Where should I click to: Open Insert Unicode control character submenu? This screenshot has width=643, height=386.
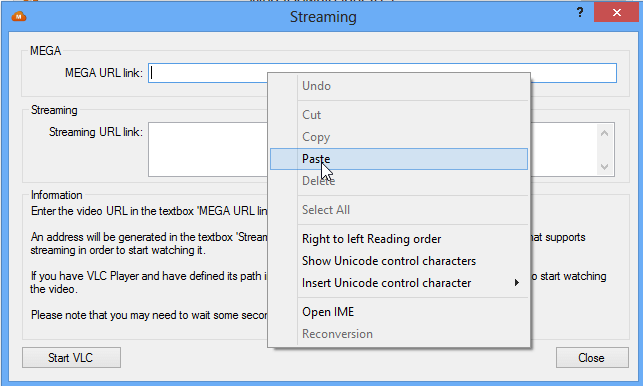click(399, 283)
